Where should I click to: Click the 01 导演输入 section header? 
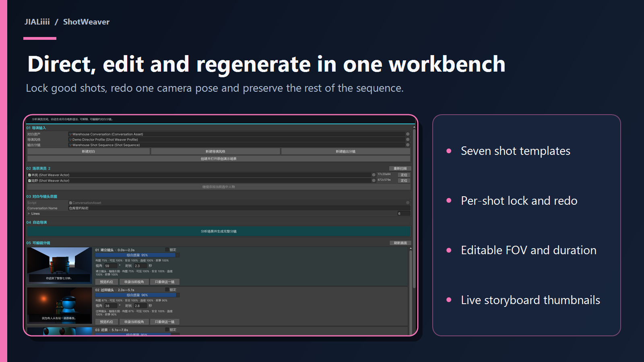(x=36, y=128)
